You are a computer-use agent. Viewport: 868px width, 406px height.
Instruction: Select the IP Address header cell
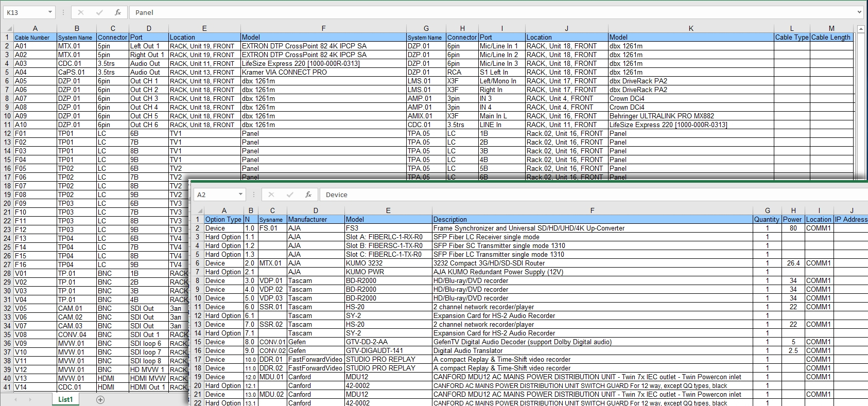pos(851,219)
